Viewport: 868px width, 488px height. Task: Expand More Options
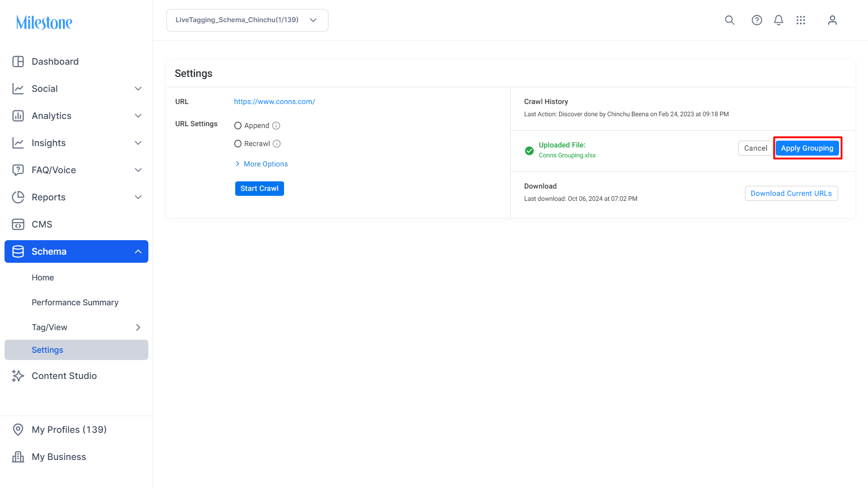tap(261, 164)
